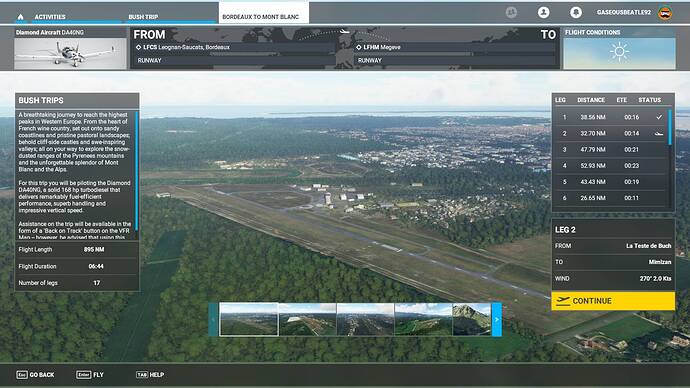Select the mountain peak screenshot thumbnail

pos(472,319)
